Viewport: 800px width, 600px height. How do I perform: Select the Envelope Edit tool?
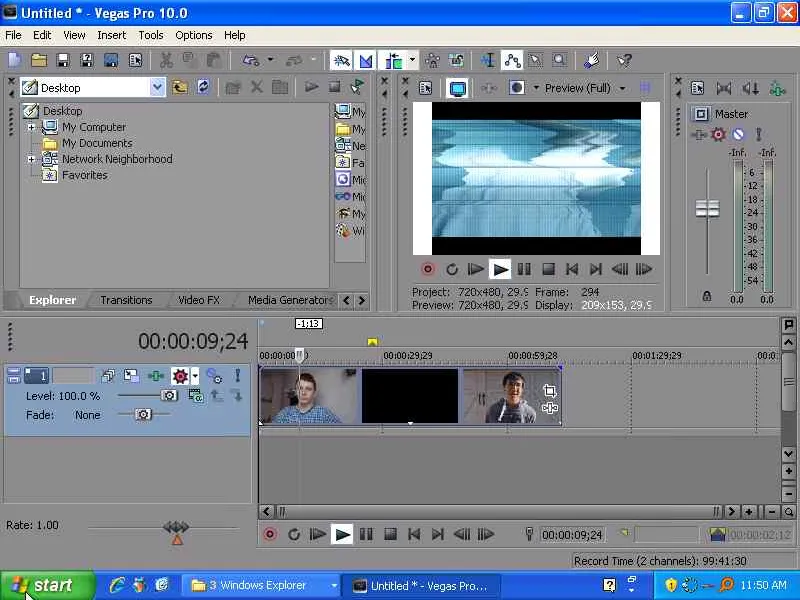[x=512, y=61]
